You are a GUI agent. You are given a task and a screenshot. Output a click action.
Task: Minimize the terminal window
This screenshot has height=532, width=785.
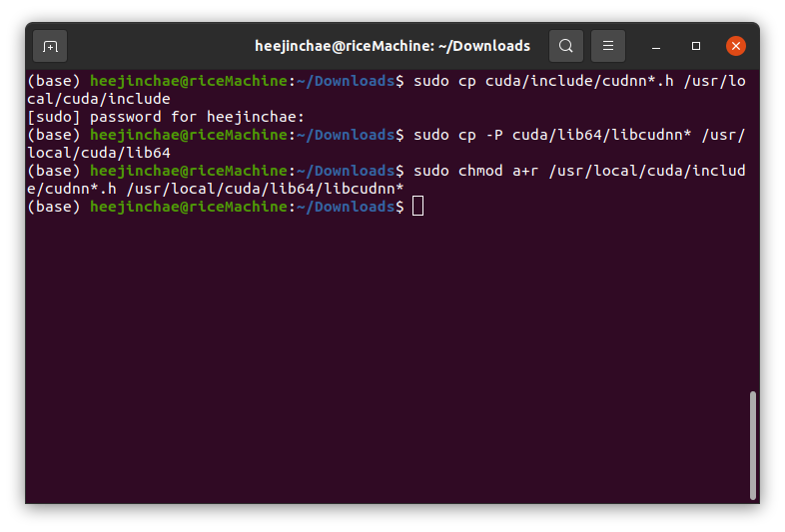[x=656, y=47]
